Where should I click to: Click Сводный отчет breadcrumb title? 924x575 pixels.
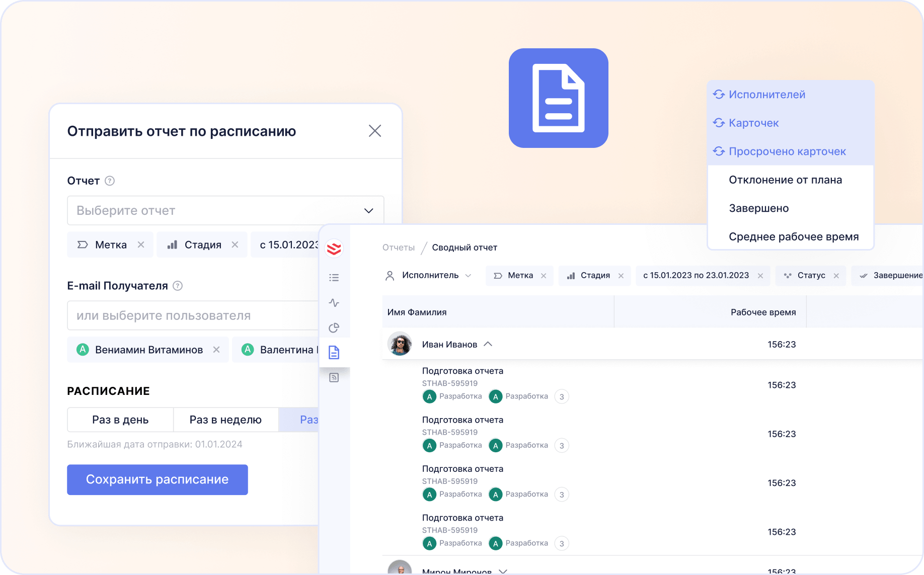(x=465, y=248)
